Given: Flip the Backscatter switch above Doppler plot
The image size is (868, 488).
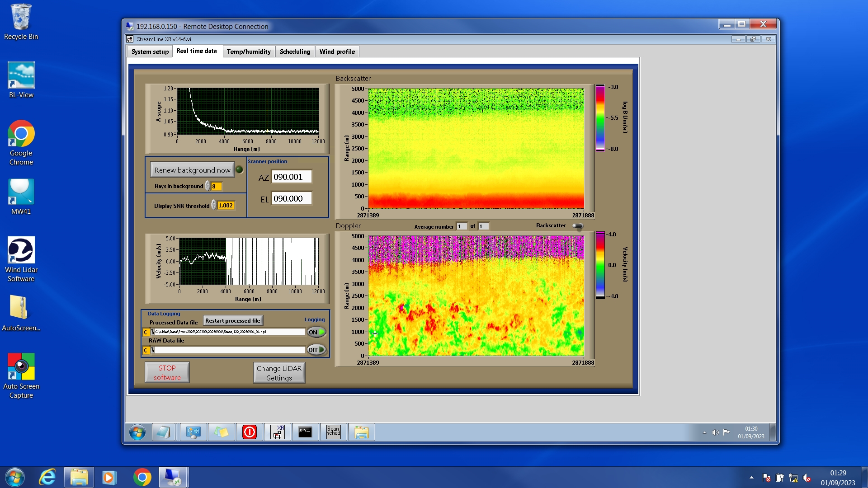Looking at the screenshot, I should tap(578, 226).
